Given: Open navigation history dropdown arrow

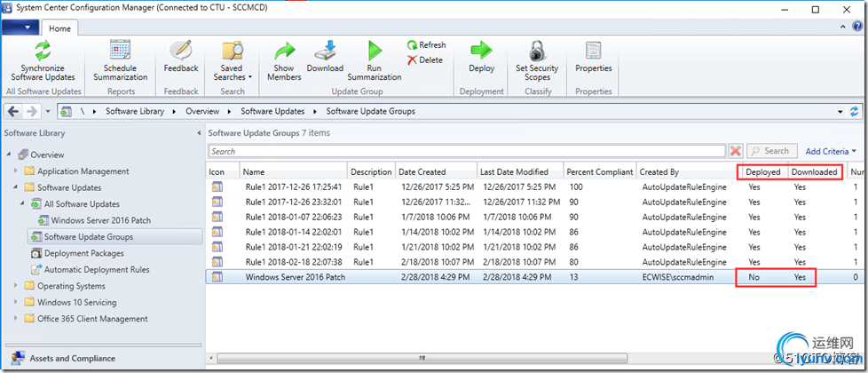Looking at the screenshot, I should [48, 111].
